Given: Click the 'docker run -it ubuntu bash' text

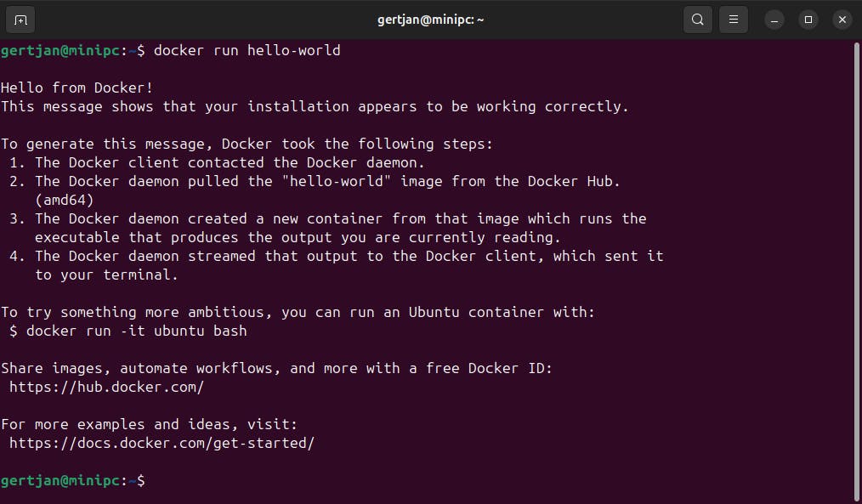Looking at the screenshot, I should click(x=136, y=331).
